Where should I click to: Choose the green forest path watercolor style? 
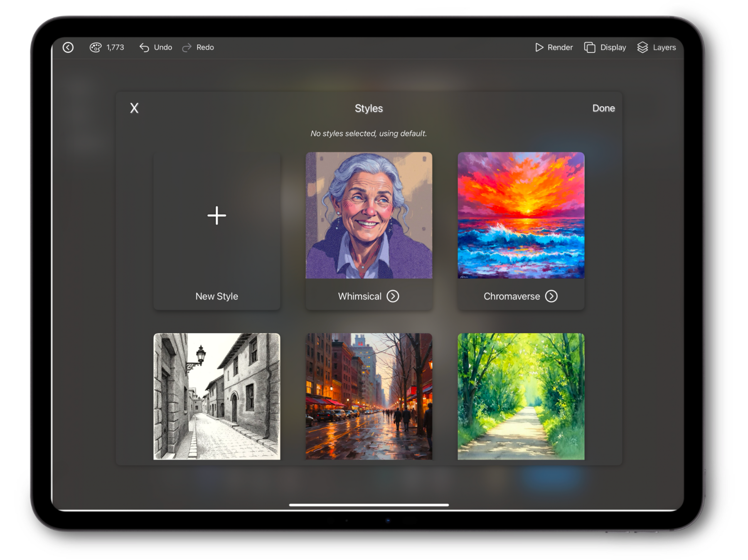click(x=521, y=396)
